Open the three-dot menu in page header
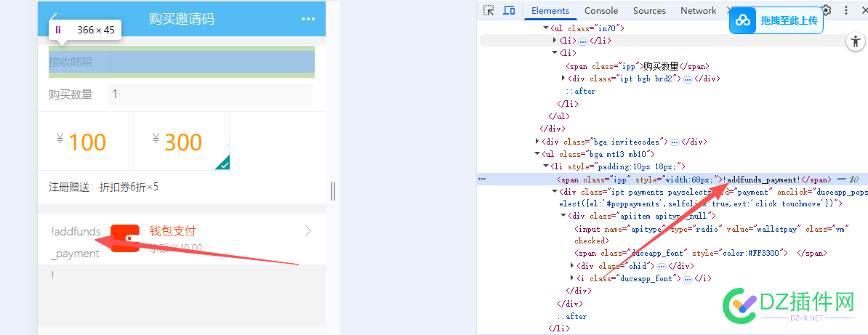The height and width of the screenshot is (335, 868). coord(308,19)
